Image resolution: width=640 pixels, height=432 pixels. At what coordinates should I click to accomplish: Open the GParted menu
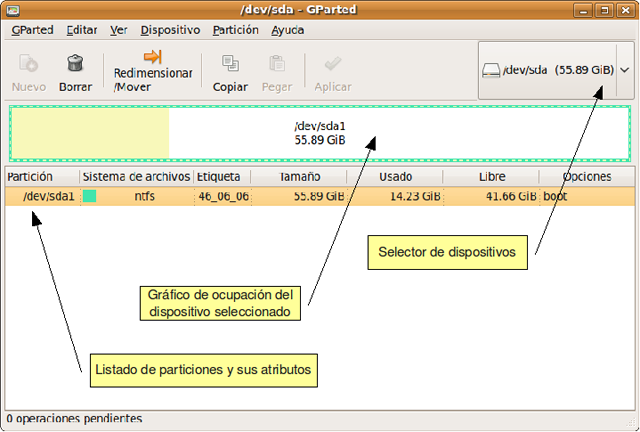click(x=32, y=30)
